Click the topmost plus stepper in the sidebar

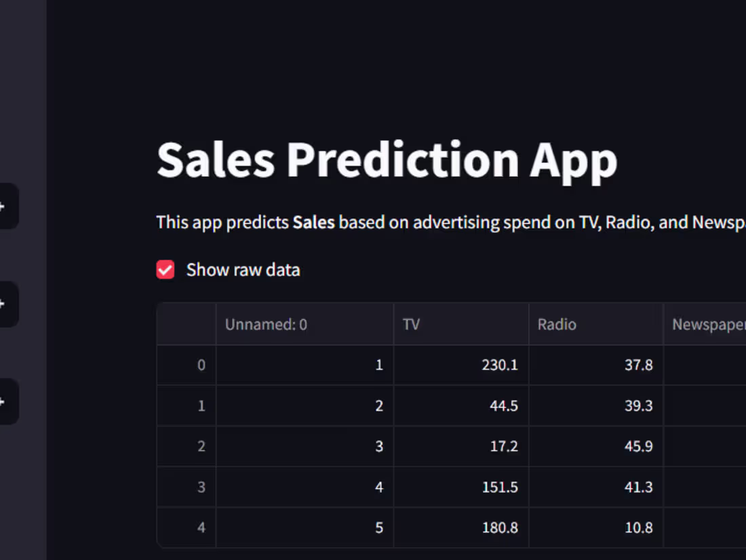click(7, 206)
